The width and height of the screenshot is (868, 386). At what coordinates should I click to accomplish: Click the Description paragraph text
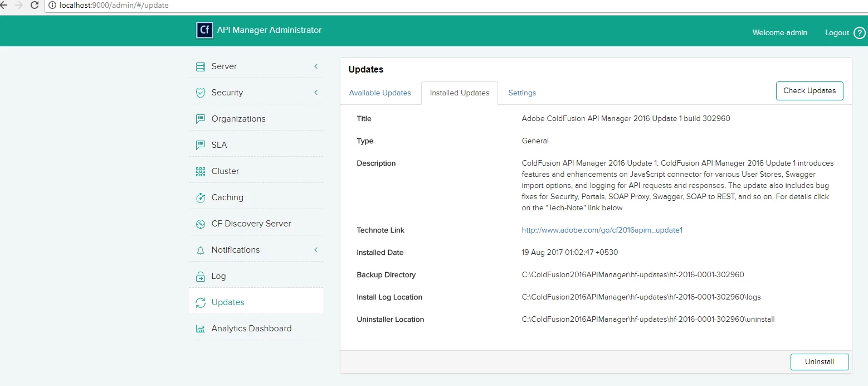677,186
